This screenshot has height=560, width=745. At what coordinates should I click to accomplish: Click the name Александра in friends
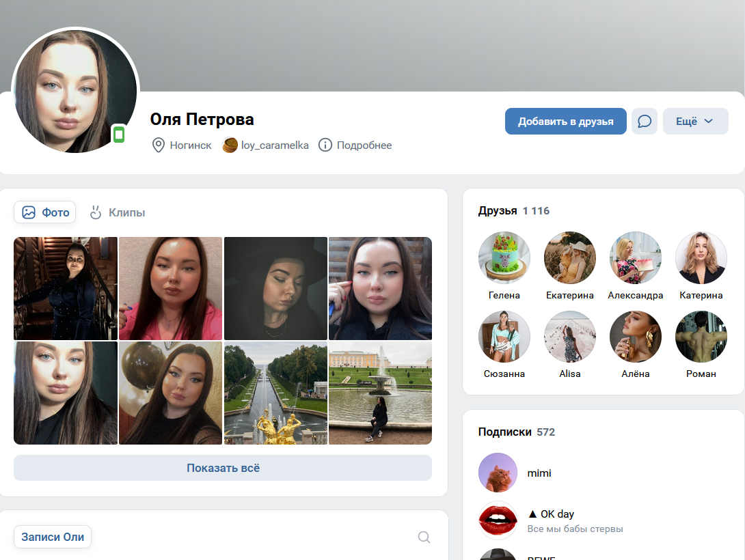(x=635, y=295)
